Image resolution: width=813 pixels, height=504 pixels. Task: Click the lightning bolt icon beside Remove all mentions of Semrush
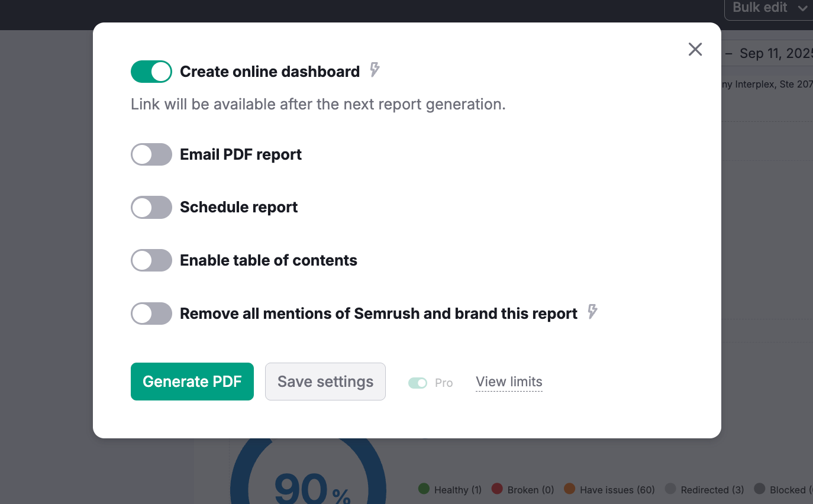[592, 312]
